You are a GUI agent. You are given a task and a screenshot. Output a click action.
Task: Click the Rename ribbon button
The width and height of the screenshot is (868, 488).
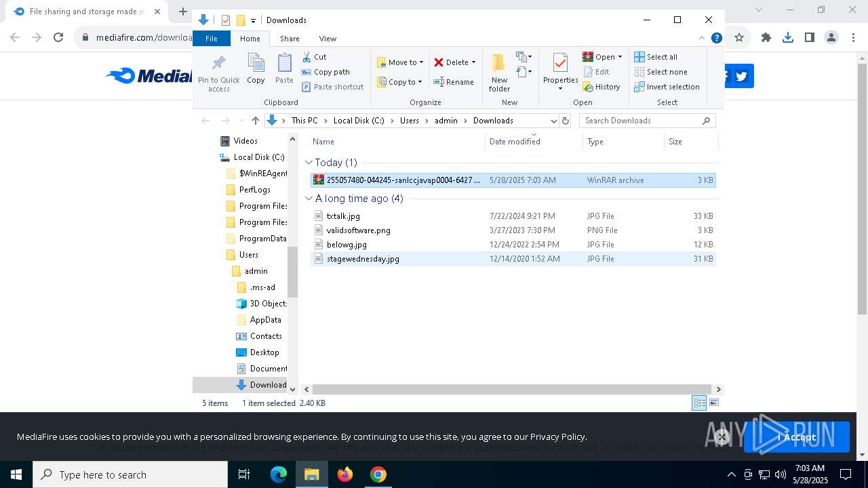point(454,82)
